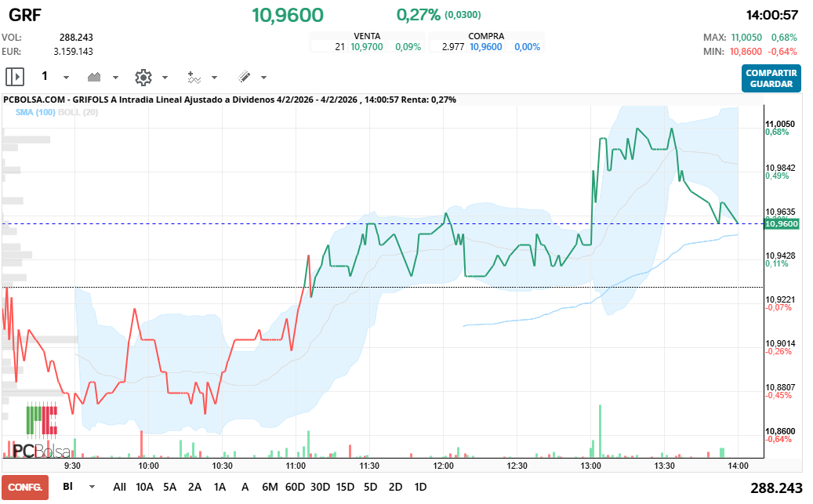Select the drawing pencil tool icon
Screen dimensions: 813x504
coord(244,77)
